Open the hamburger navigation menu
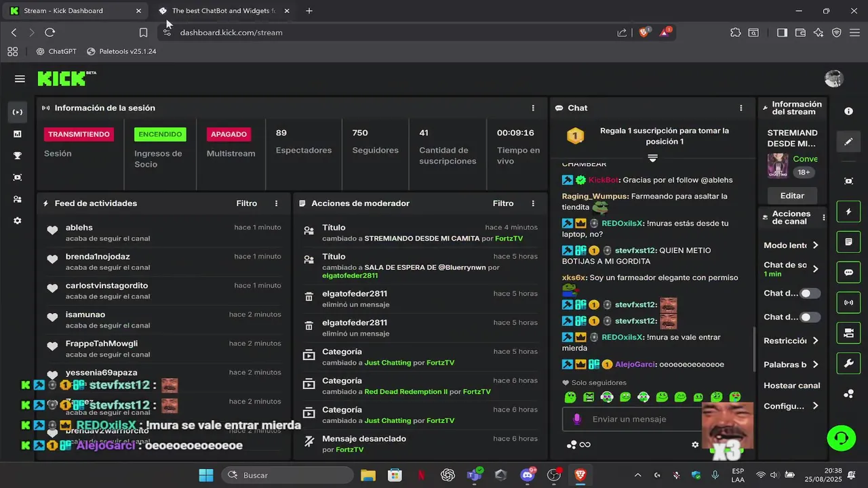Viewport: 868px width, 488px height. (20, 79)
